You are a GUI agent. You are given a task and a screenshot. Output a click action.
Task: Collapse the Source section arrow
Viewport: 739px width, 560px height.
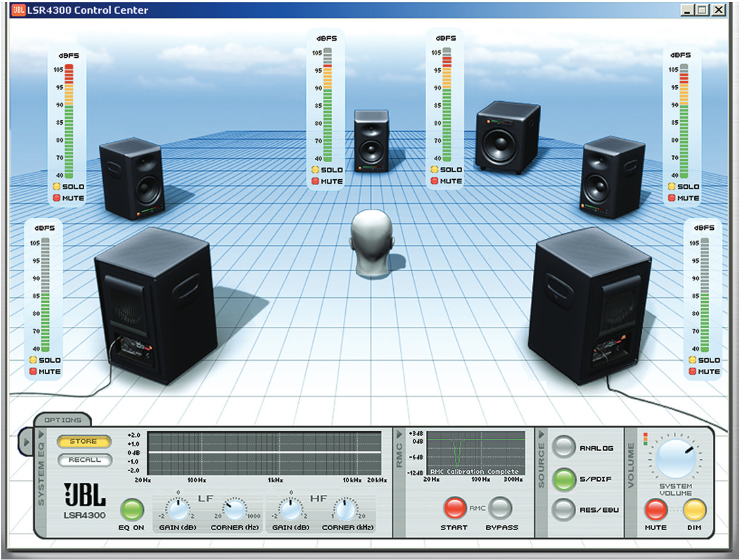click(x=541, y=435)
